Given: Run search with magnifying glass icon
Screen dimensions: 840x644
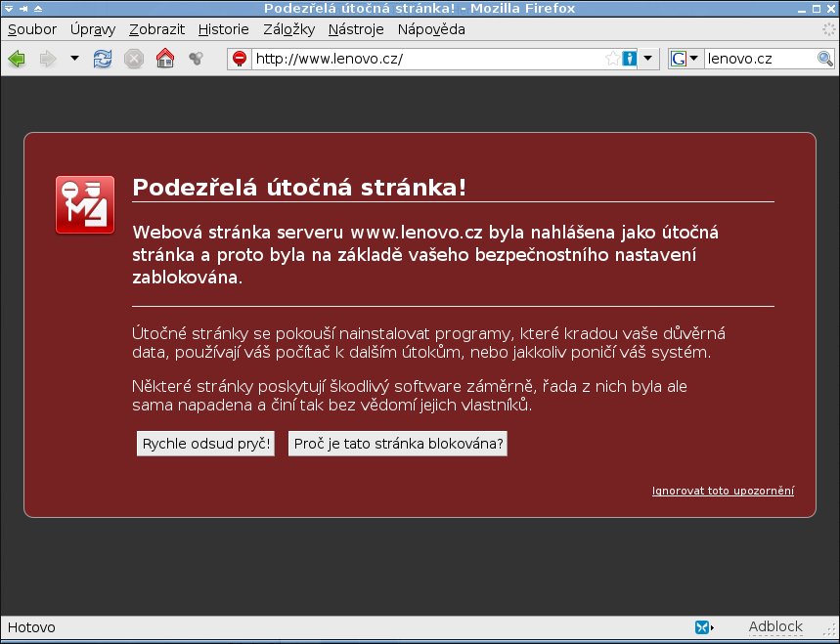Looking at the screenshot, I should [825, 59].
